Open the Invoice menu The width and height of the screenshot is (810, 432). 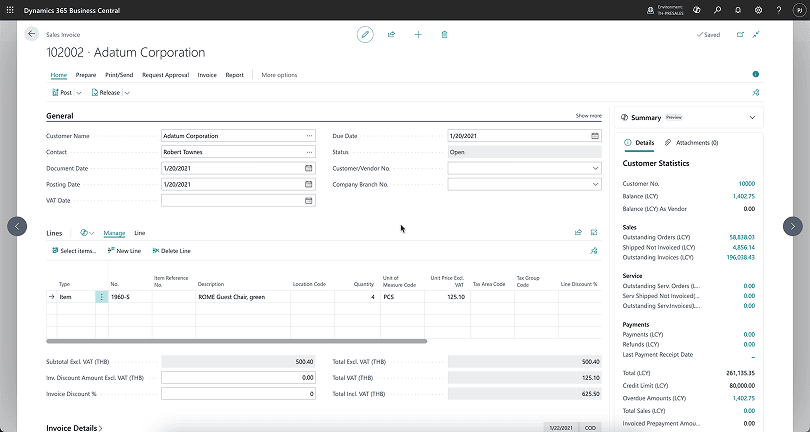[x=207, y=75]
